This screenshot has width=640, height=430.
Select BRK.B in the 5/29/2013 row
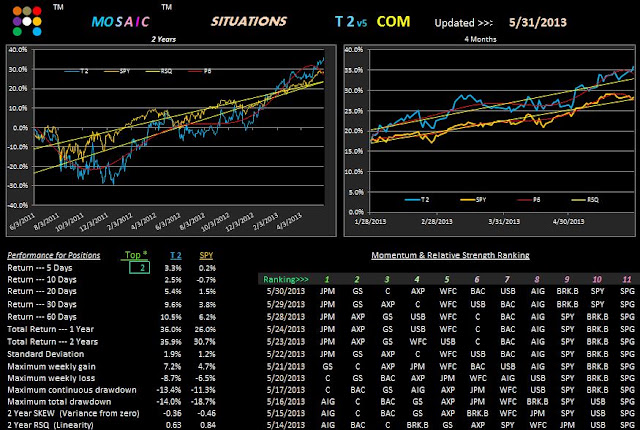point(567,304)
